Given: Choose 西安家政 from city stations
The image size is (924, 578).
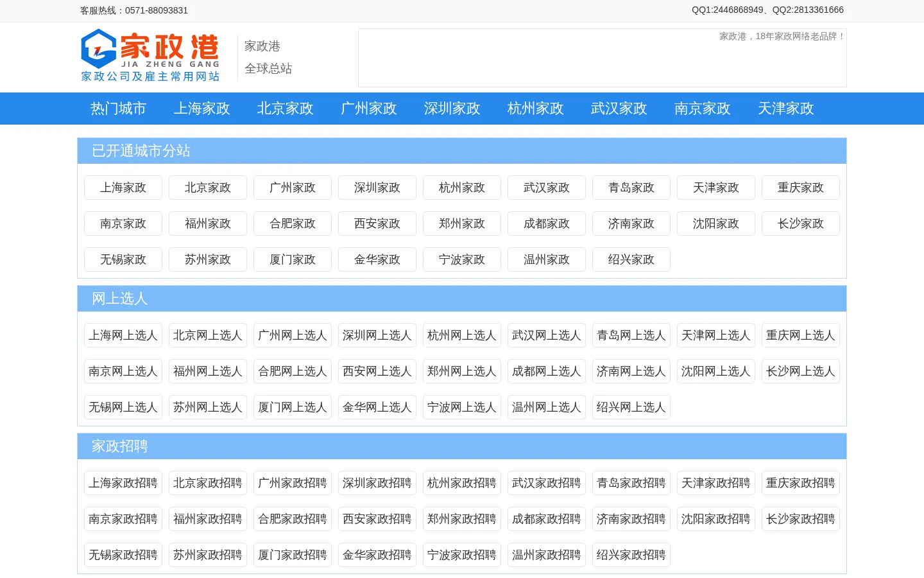Looking at the screenshot, I should (377, 223).
